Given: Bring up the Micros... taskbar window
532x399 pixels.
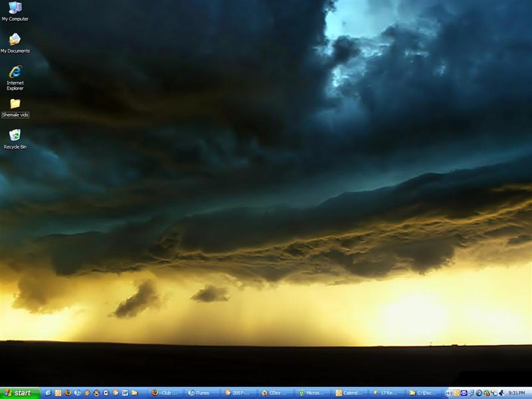Looking at the screenshot, I should pos(313,393).
